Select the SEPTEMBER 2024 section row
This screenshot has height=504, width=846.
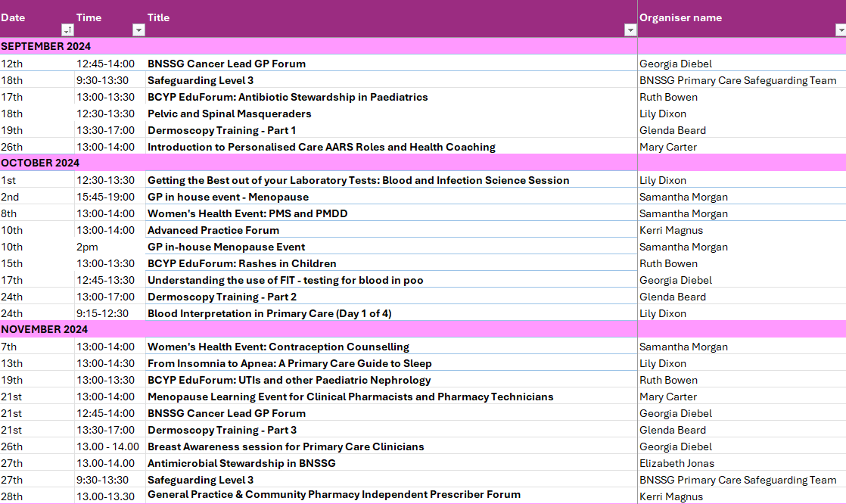45,46
